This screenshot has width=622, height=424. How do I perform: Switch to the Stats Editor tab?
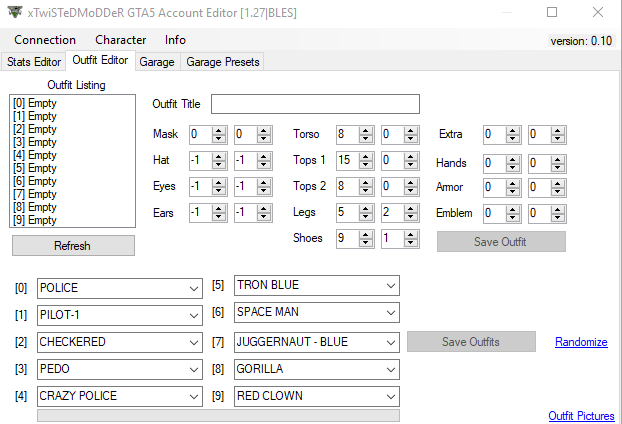34,62
